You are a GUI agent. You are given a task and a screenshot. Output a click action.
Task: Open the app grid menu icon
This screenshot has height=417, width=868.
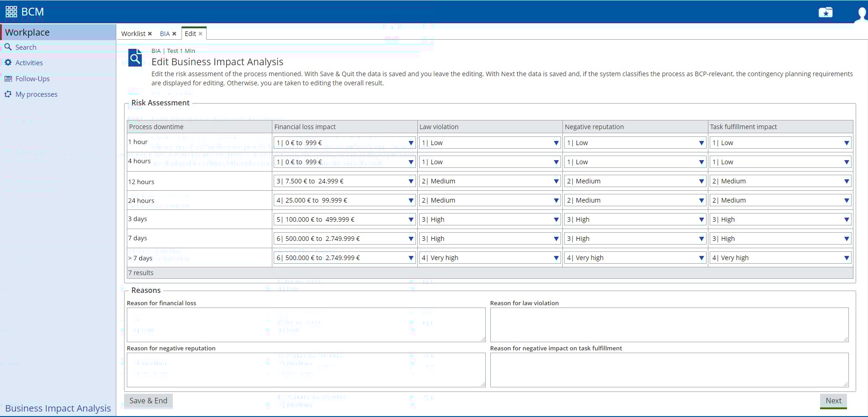[x=11, y=11]
